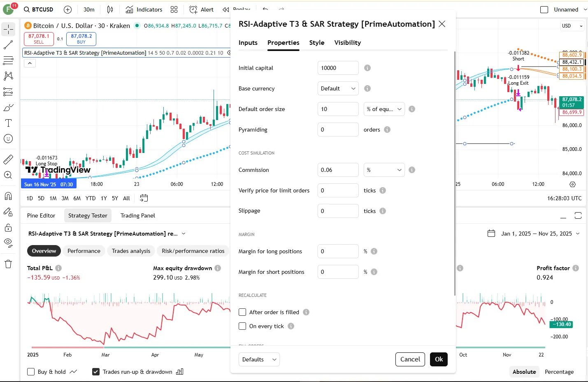Open the emoji icons tool
Viewport: 588px width, 382px height.
pyautogui.click(x=8, y=139)
